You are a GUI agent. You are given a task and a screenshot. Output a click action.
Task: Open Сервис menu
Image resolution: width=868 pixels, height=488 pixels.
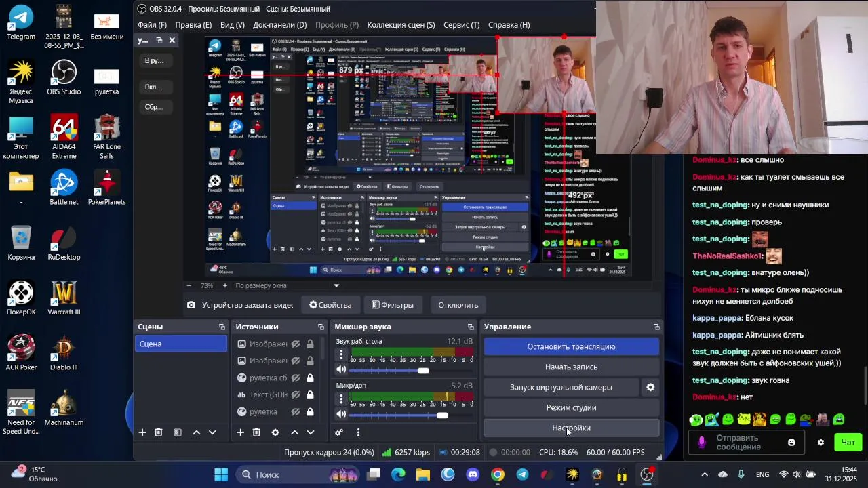coord(461,25)
